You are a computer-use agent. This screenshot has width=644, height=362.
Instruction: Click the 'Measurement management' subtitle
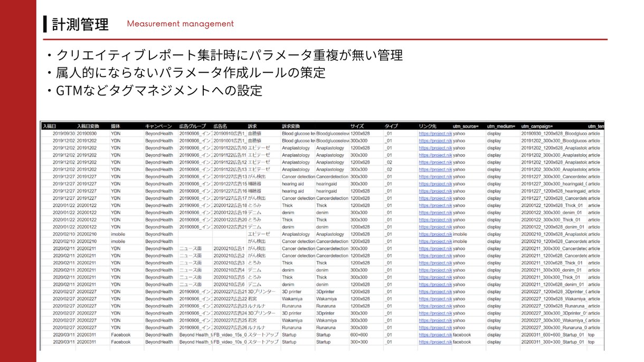[180, 24]
